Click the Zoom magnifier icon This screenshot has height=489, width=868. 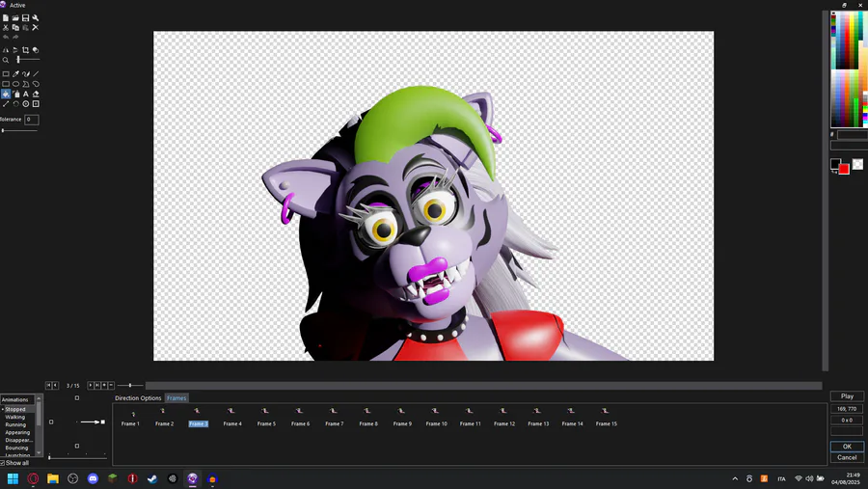(6, 60)
